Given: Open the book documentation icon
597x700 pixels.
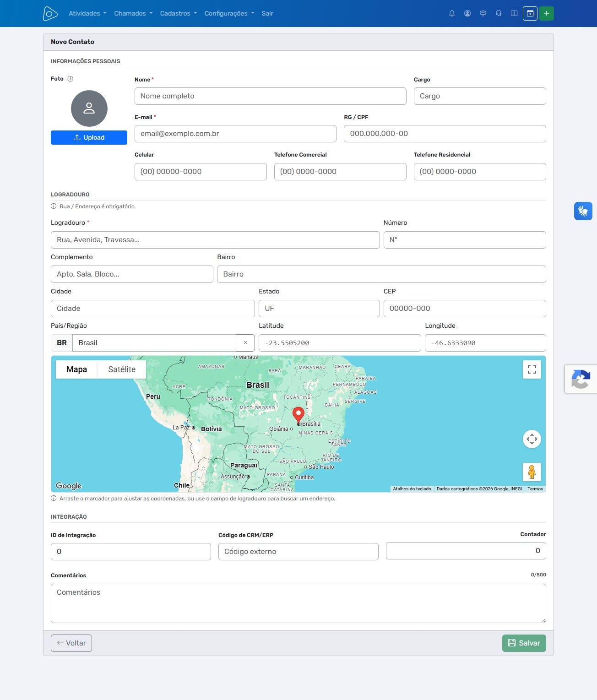Looking at the screenshot, I should click(514, 14).
